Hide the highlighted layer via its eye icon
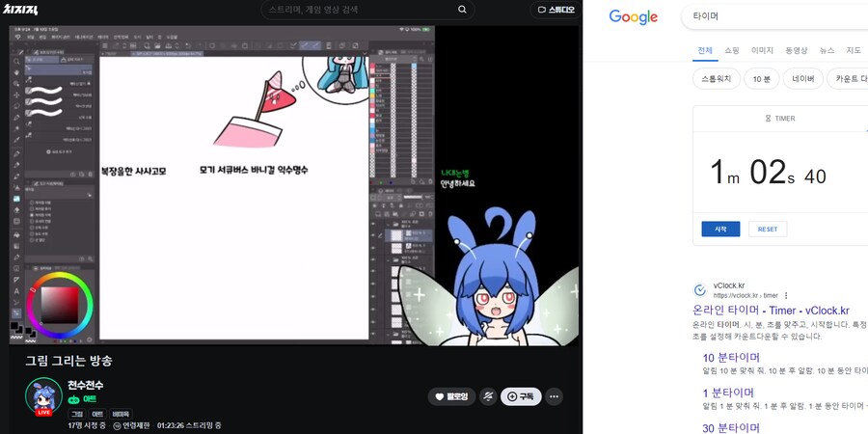Screen dimensions: 868x434 pyautogui.click(x=373, y=234)
